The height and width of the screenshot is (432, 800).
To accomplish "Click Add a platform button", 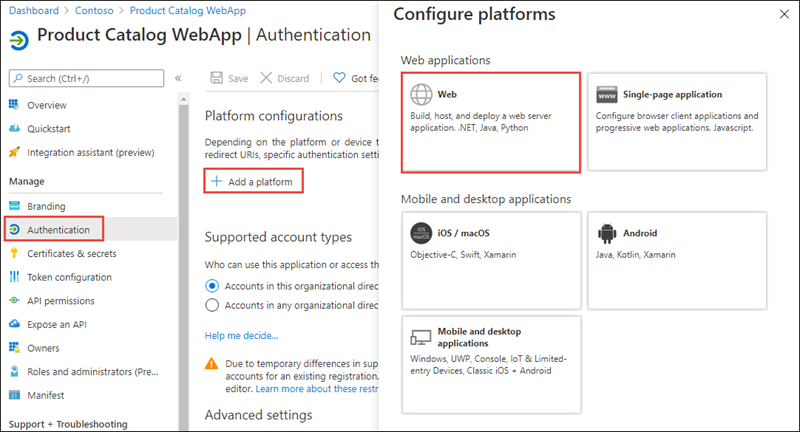I will coord(254,181).
